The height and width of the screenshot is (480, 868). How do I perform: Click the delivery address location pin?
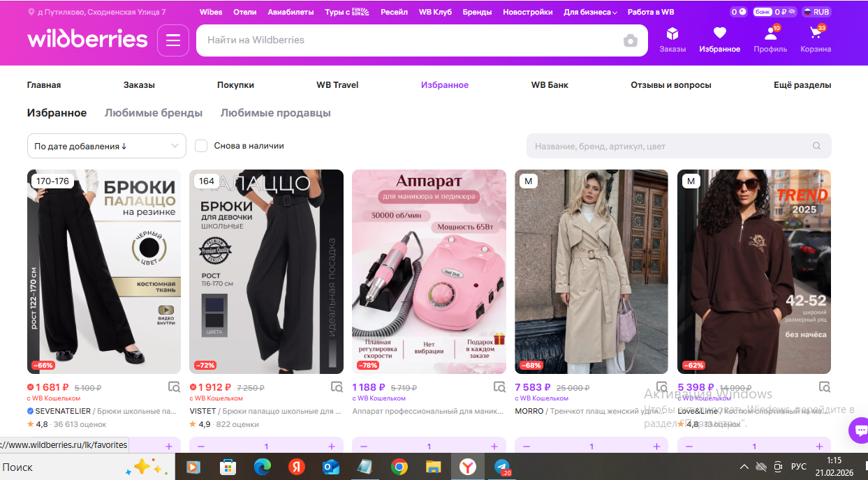(31, 12)
